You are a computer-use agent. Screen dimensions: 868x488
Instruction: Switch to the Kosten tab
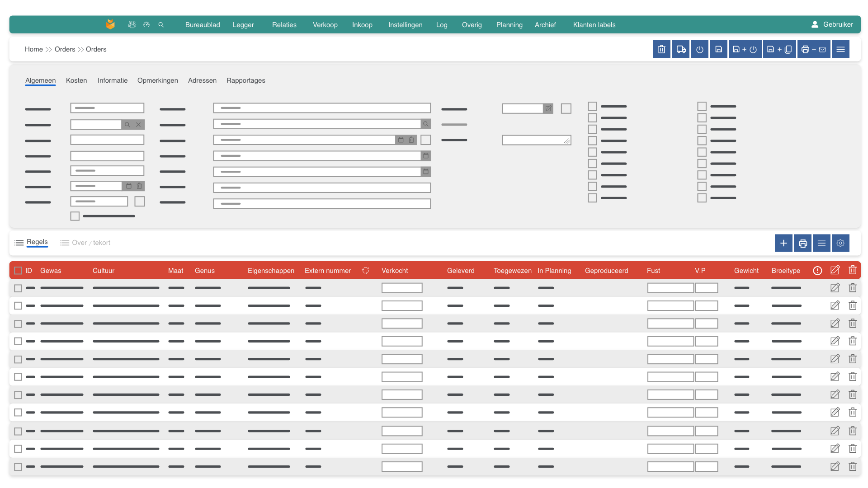(76, 80)
